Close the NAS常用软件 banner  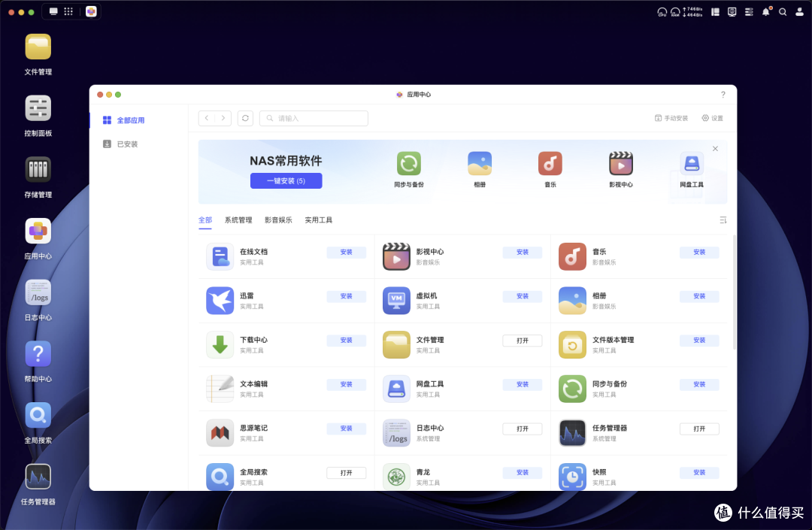tap(715, 149)
